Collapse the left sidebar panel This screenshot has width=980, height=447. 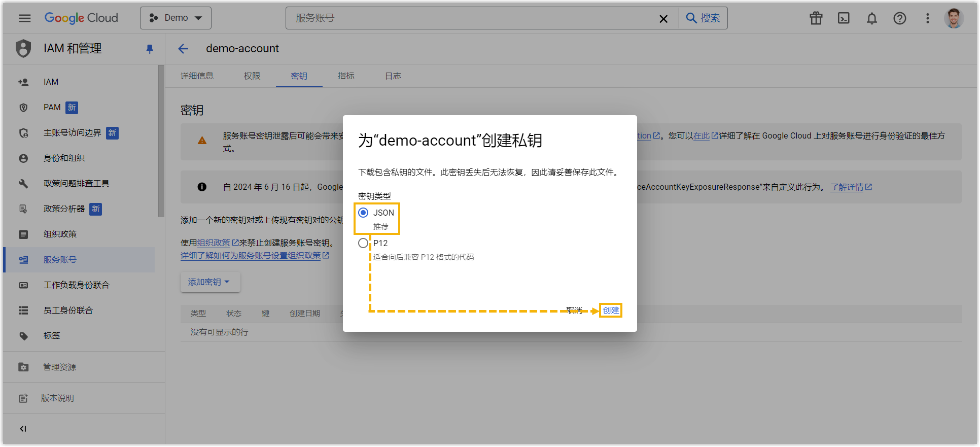tap(23, 429)
